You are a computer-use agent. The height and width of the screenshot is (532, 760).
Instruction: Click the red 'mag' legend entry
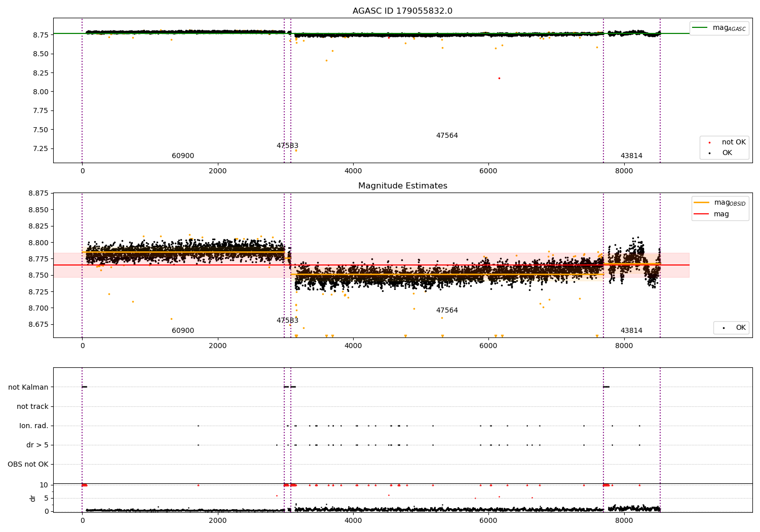(x=711, y=214)
